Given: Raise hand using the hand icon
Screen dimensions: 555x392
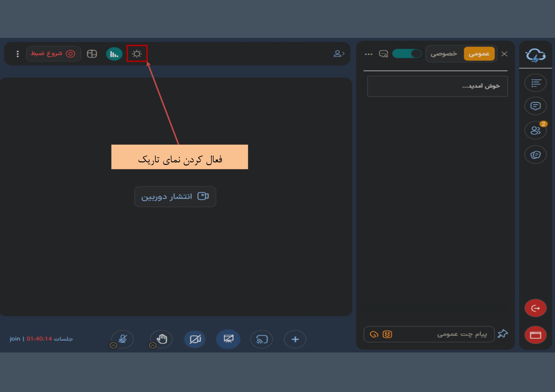Looking at the screenshot, I should pos(162,339).
